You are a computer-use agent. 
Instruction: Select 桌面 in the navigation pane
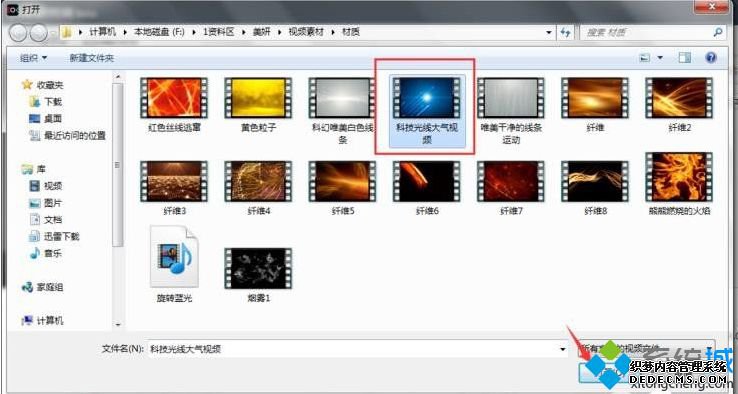46,119
